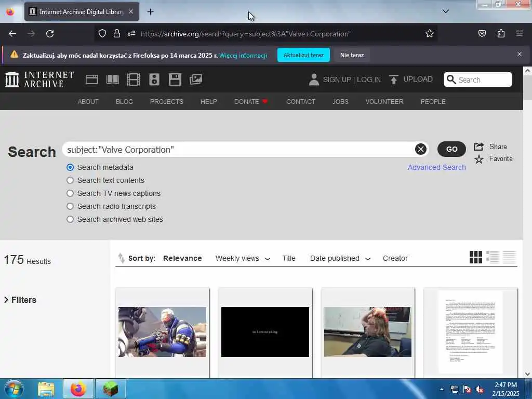Viewport: 532px width, 399px height.
Task: Reload the current page
Action: click(50, 34)
